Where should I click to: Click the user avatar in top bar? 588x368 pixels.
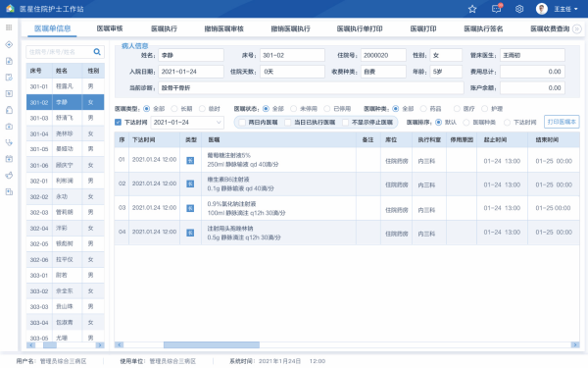[542, 9]
